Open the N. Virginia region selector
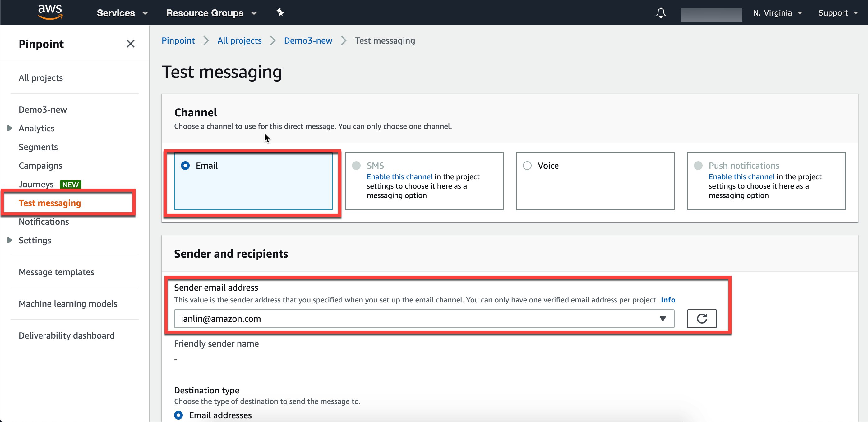868x422 pixels. (777, 13)
